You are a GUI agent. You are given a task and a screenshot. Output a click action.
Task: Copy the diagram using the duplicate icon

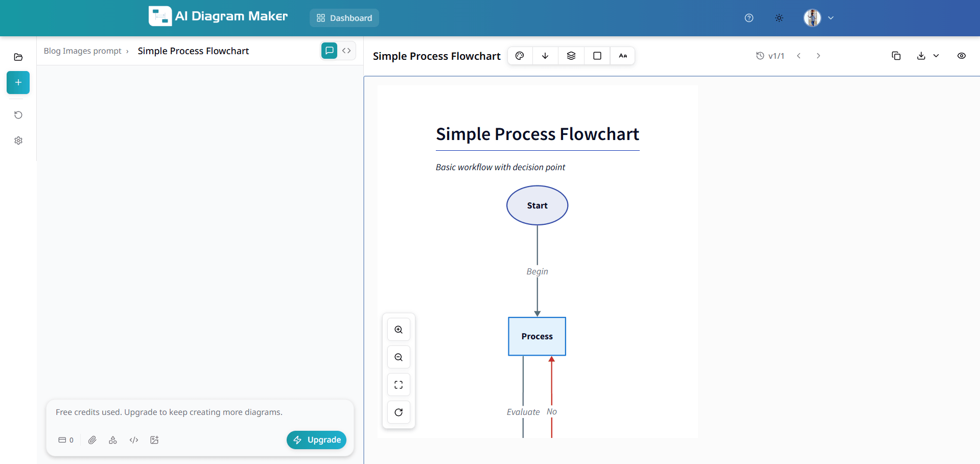(x=896, y=56)
